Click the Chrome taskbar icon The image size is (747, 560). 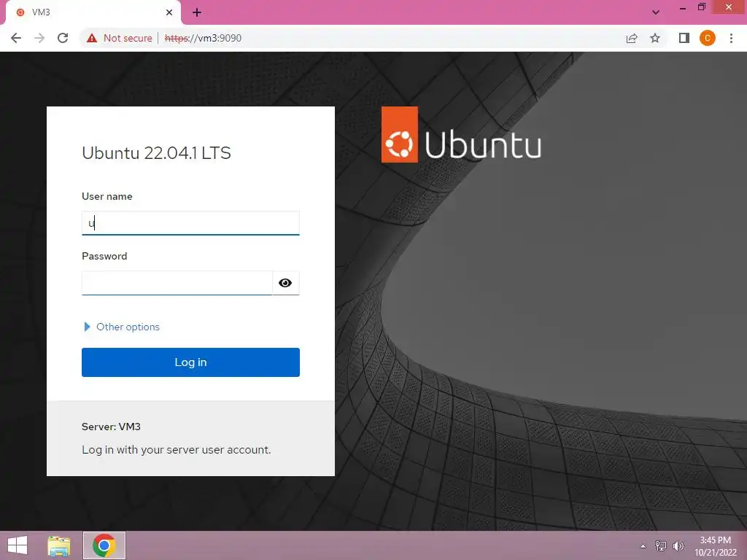[x=104, y=545]
